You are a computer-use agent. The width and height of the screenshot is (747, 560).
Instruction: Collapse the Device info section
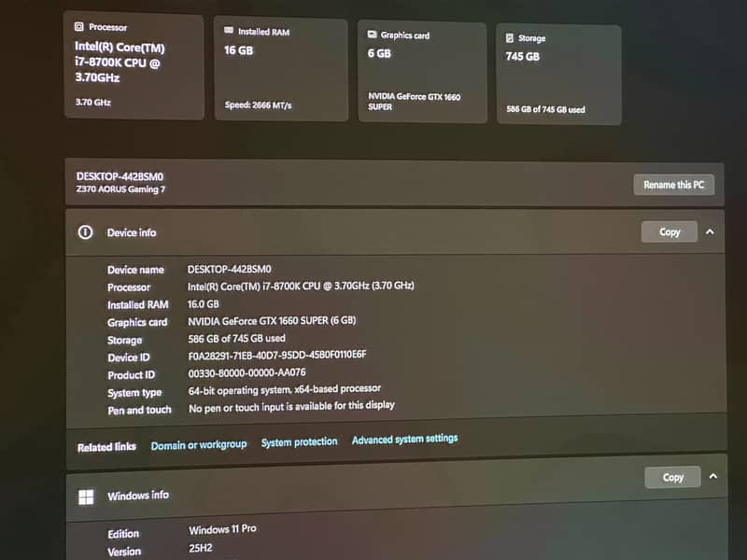click(710, 231)
